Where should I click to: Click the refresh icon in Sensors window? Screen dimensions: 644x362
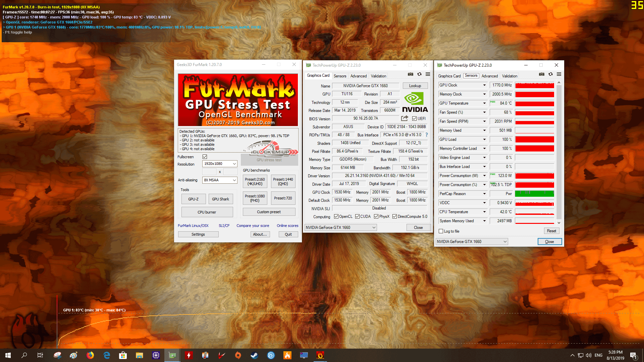coord(550,74)
